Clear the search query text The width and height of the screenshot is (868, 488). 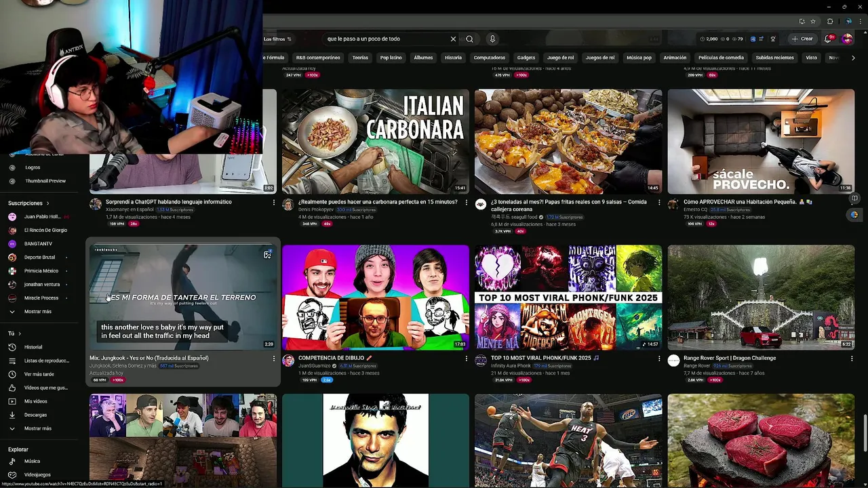coord(453,39)
